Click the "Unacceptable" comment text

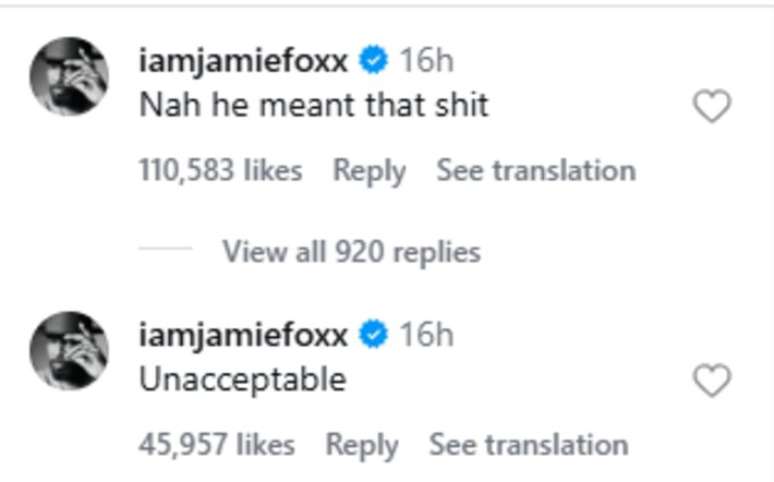243,380
